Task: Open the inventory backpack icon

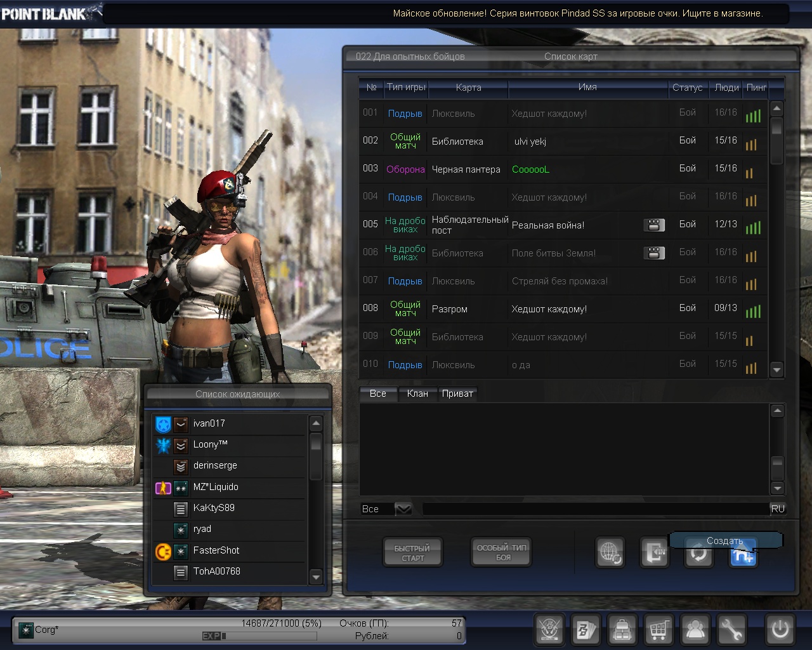Action: (622, 630)
